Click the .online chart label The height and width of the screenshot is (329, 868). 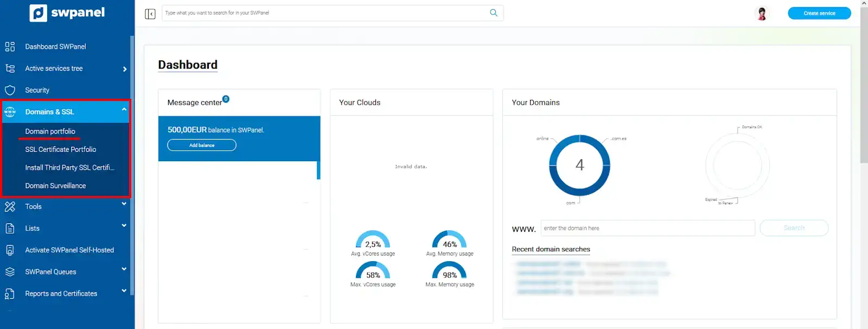click(x=542, y=138)
